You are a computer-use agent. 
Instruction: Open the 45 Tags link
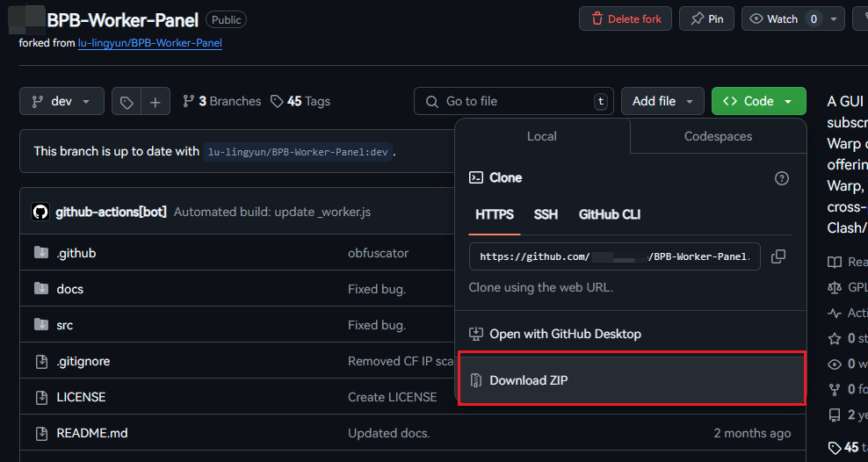point(300,101)
